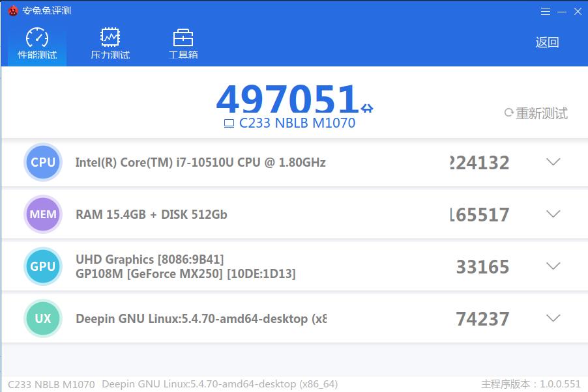
Task: Expand the CPU score details chevron
Action: (553, 162)
